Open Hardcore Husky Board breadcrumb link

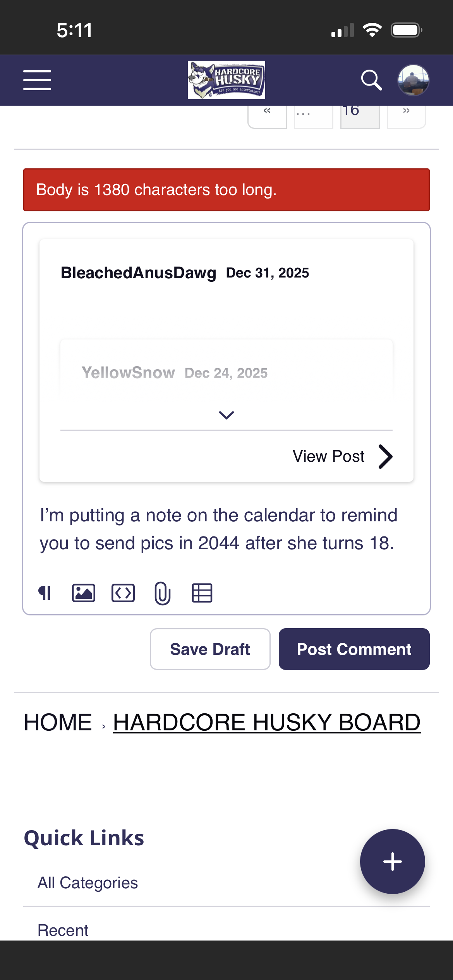(x=267, y=722)
